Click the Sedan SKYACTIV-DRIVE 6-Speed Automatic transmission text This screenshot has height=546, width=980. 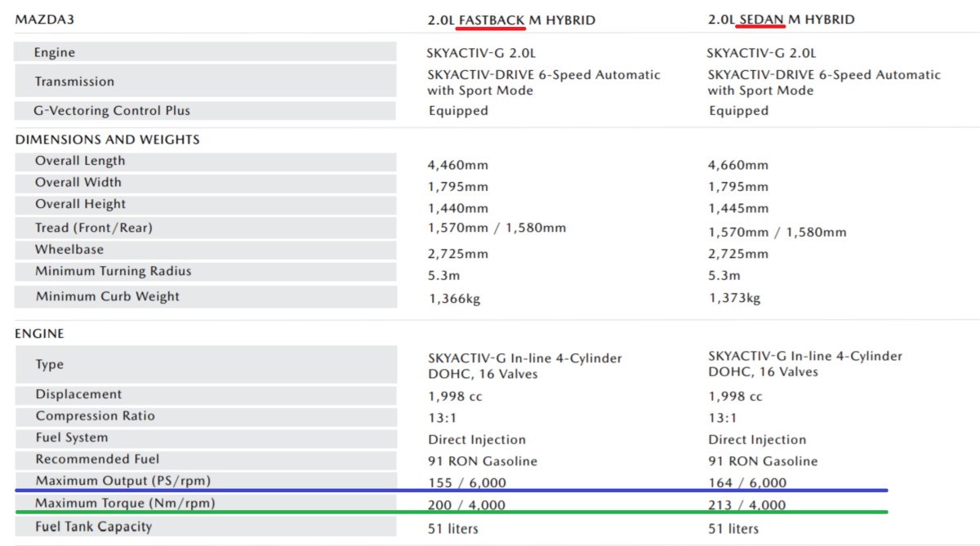point(824,82)
